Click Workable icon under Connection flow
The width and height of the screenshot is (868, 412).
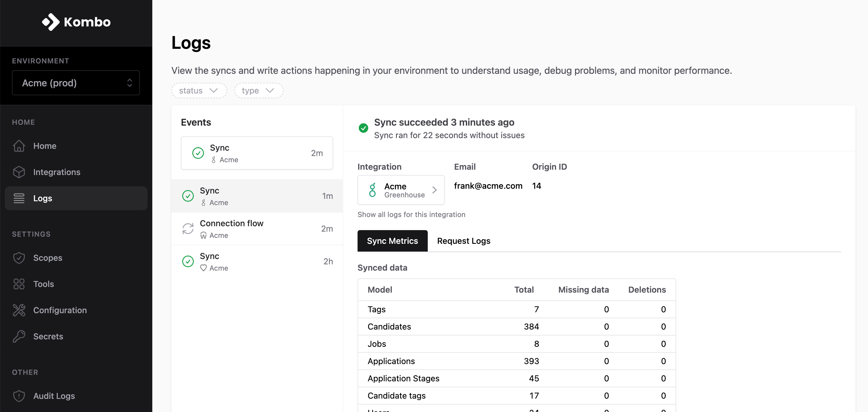(203, 235)
